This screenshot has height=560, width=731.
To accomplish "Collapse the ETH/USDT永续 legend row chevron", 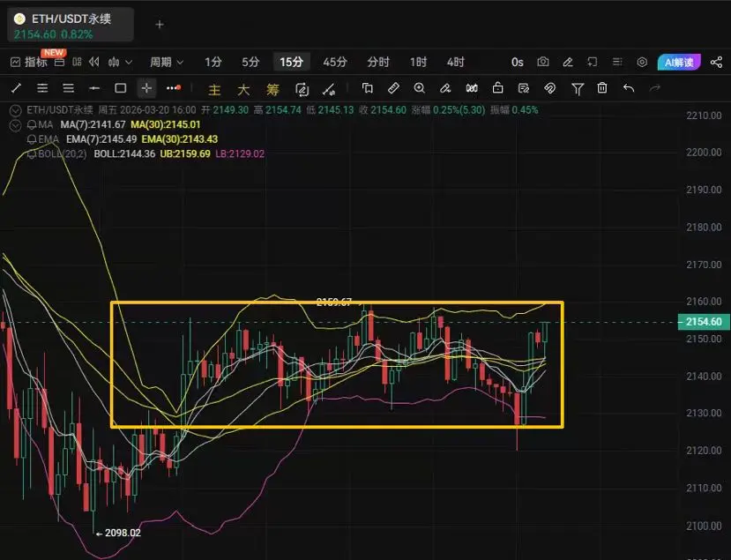I will (15, 110).
